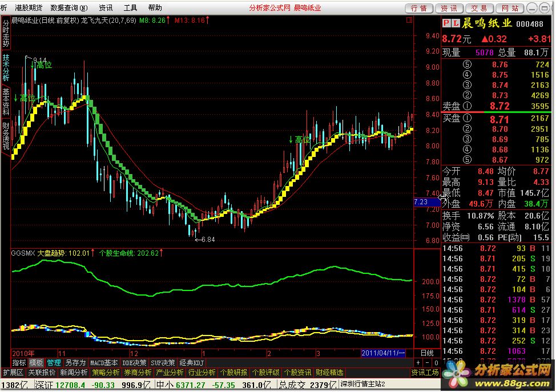Click the 2011/04/11 date marker on the time axis
The width and height of the screenshot is (556, 392).
tap(383, 353)
